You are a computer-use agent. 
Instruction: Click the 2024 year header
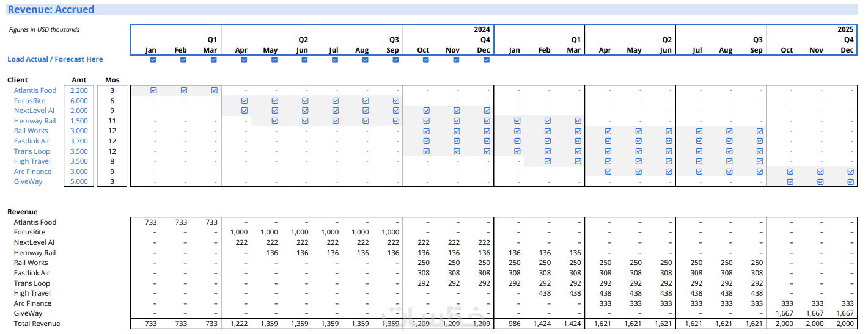point(482,29)
